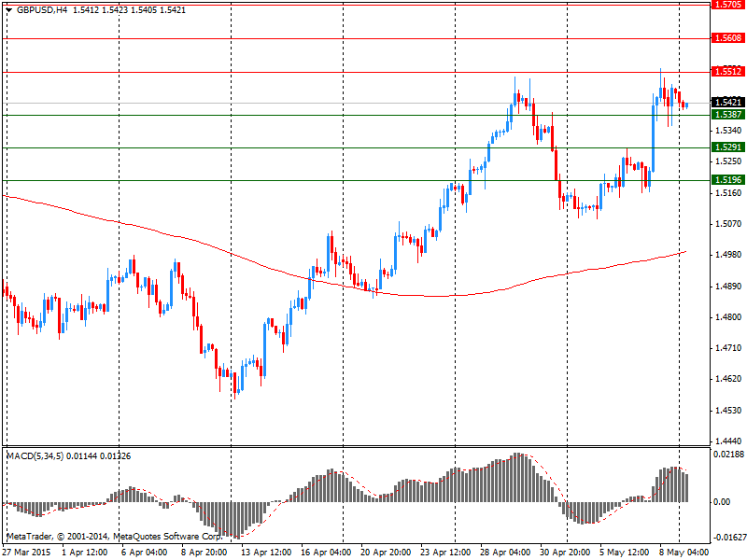The height and width of the screenshot is (560, 747).
Task: Select the 1.5291 green support label
Action: coord(728,147)
